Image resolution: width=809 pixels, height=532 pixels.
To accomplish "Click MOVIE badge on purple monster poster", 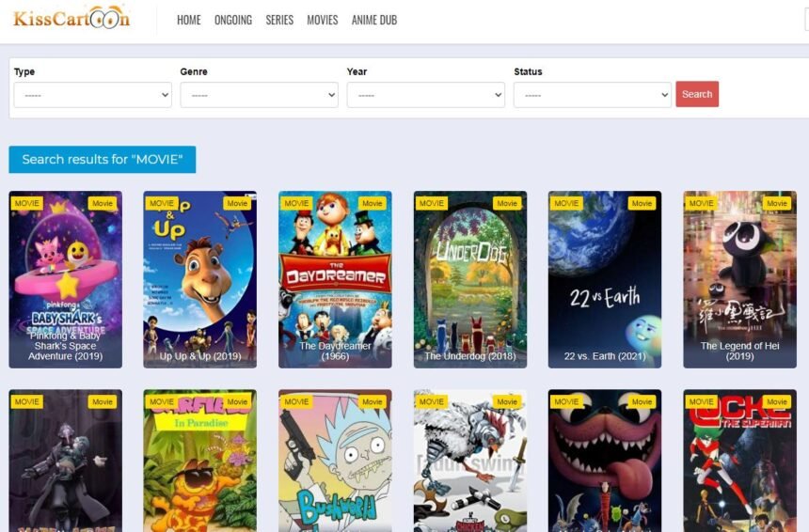I will click(x=566, y=401).
